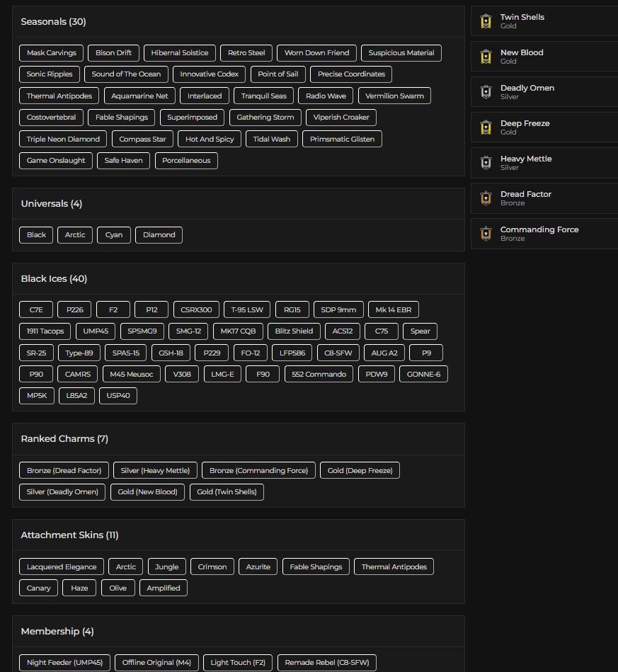Click the Commanding Force bronze charm icon
The height and width of the screenshot is (672, 618).
486,234
